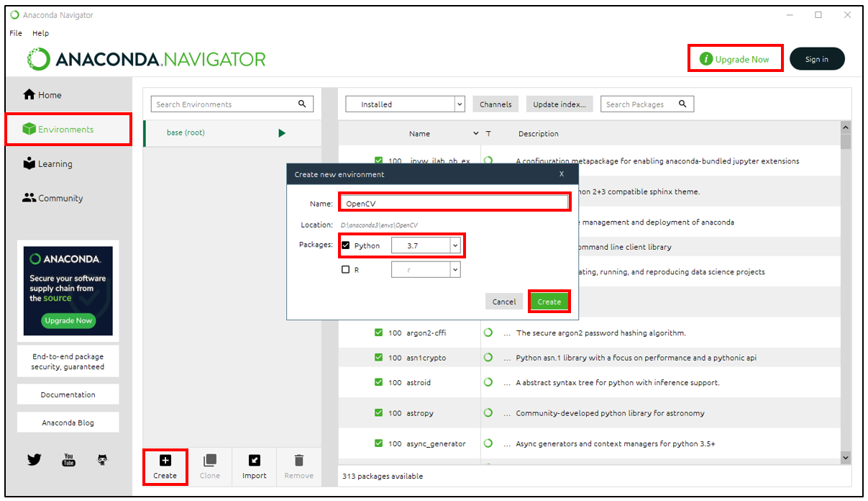Open the File menu
The width and height of the screenshot is (868, 501).
click(16, 33)
